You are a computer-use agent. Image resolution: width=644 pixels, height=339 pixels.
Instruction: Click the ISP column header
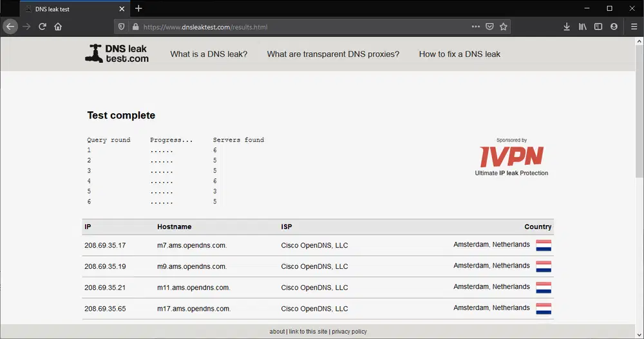coord(287,226)
